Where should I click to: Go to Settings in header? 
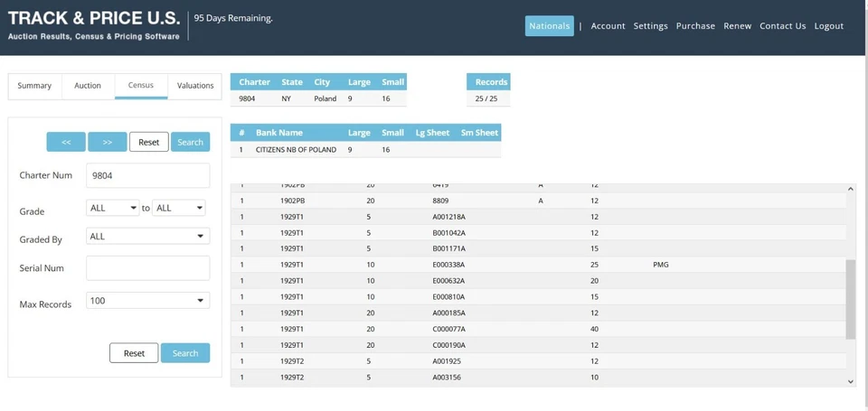tap(650, 26)
